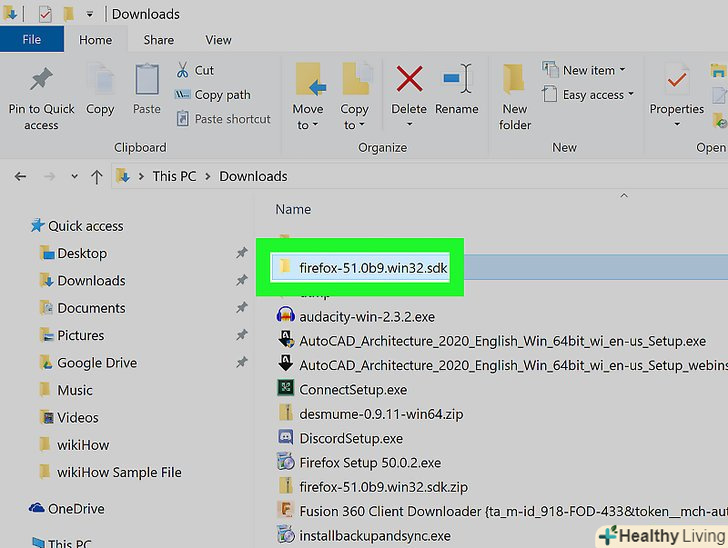This screenshot has height=548, width=728.
Task: Click the pin icon next to Google Drive
Action: pos(241,362)
